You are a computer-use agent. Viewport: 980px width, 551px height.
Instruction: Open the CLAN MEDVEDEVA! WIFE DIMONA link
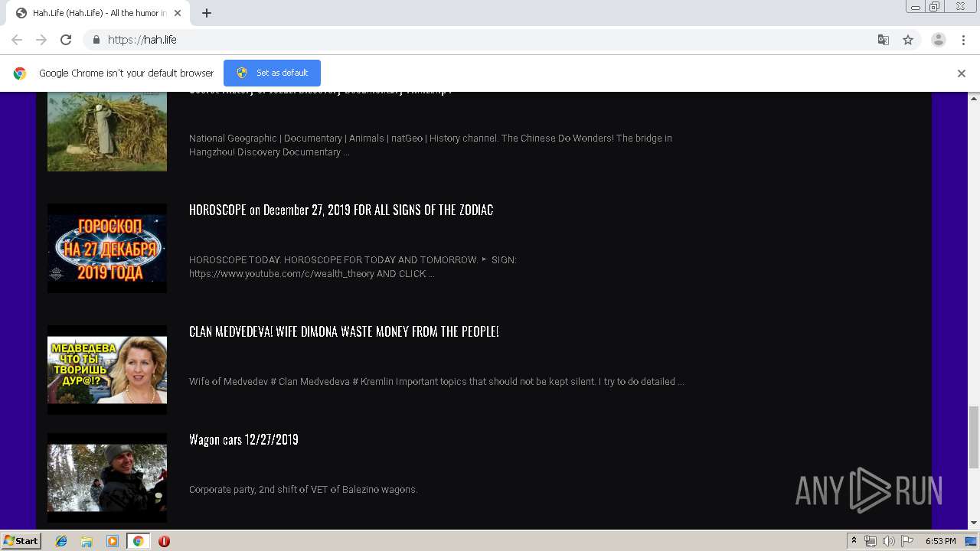[344, 331]
